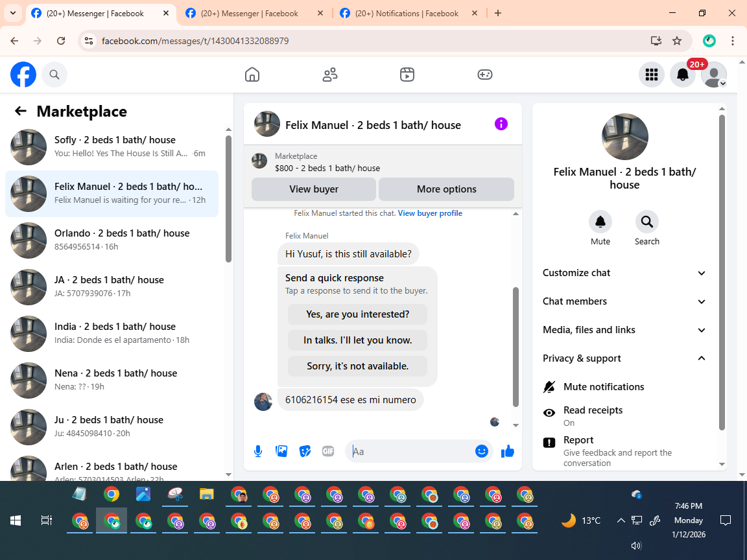This screenshot has width=747, height=560.
Task: Expand Media, files and links section
Action: [624, 330]
